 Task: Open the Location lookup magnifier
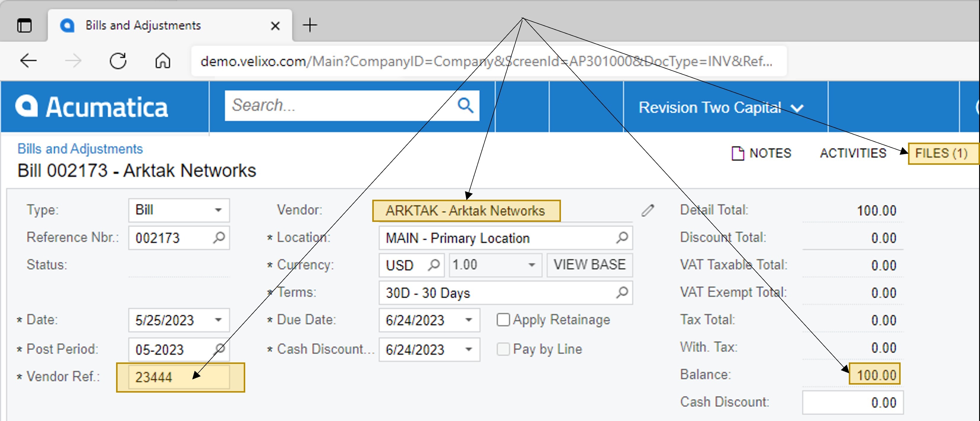click(x=622, y=238)
